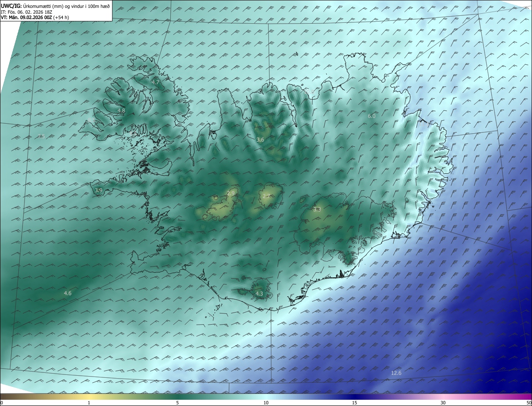Click the '4.6' value over southwestern sea
The image size is (532, 406).
[x=67, y=293]
